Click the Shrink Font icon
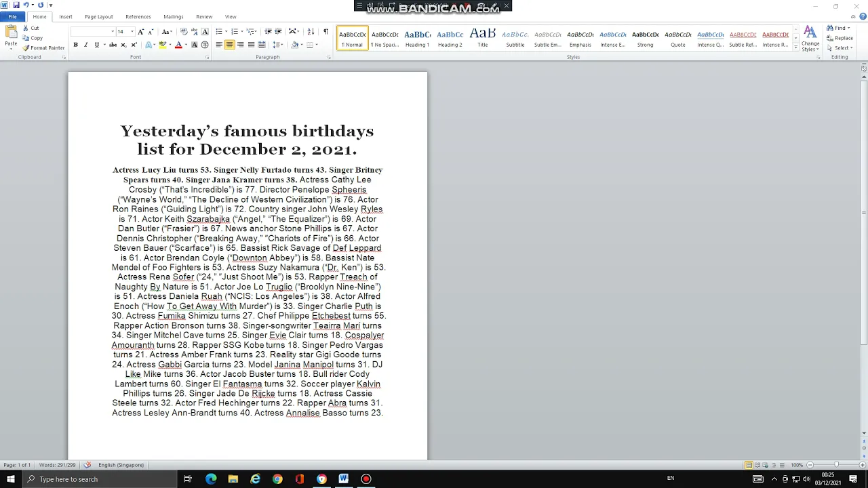This screenshot has width=868, height=488. [149, 32]
